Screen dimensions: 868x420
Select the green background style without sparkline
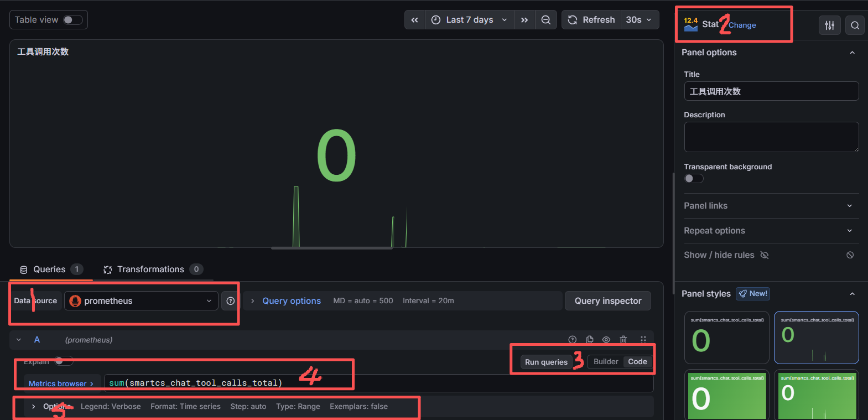[727, 395]
